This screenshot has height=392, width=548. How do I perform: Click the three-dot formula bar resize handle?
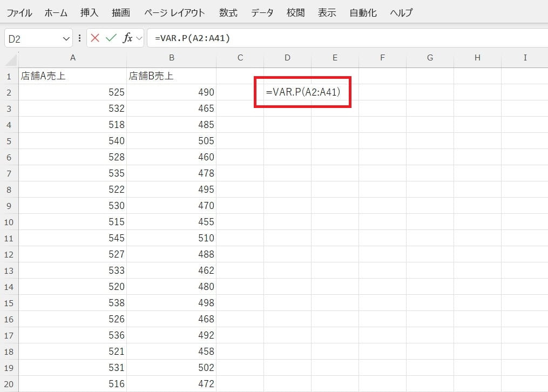pyautogui.click(x=80, y=38)
